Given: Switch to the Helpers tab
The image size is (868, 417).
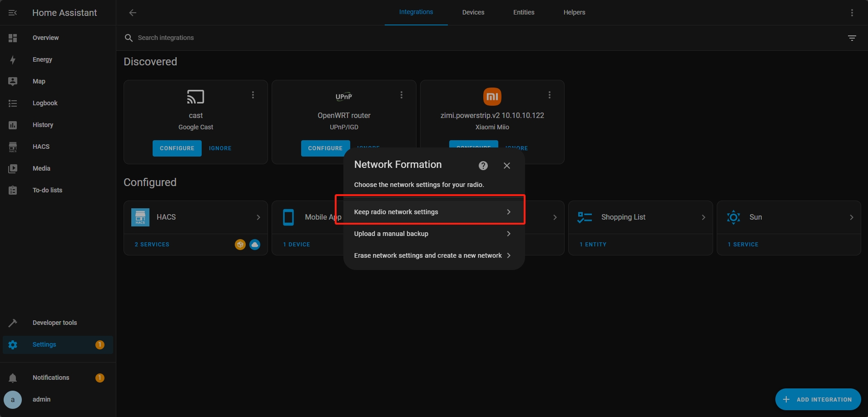Looking at the screenshot, I should click(x=574, y=12).
